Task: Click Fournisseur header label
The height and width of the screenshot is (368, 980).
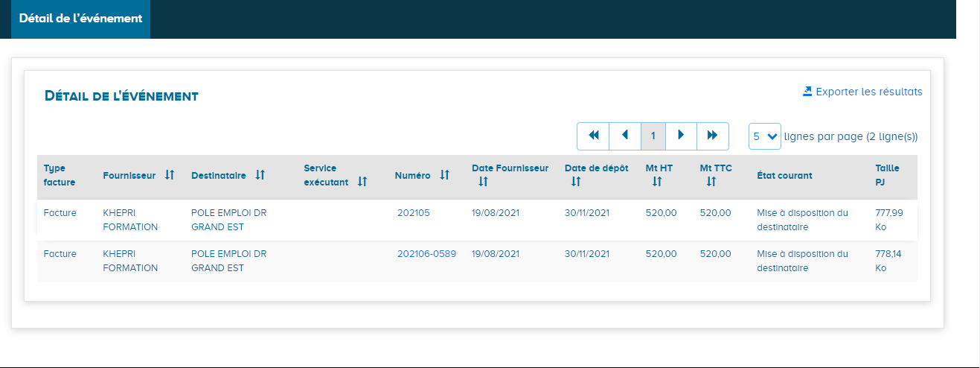Action: coord(129,176)
